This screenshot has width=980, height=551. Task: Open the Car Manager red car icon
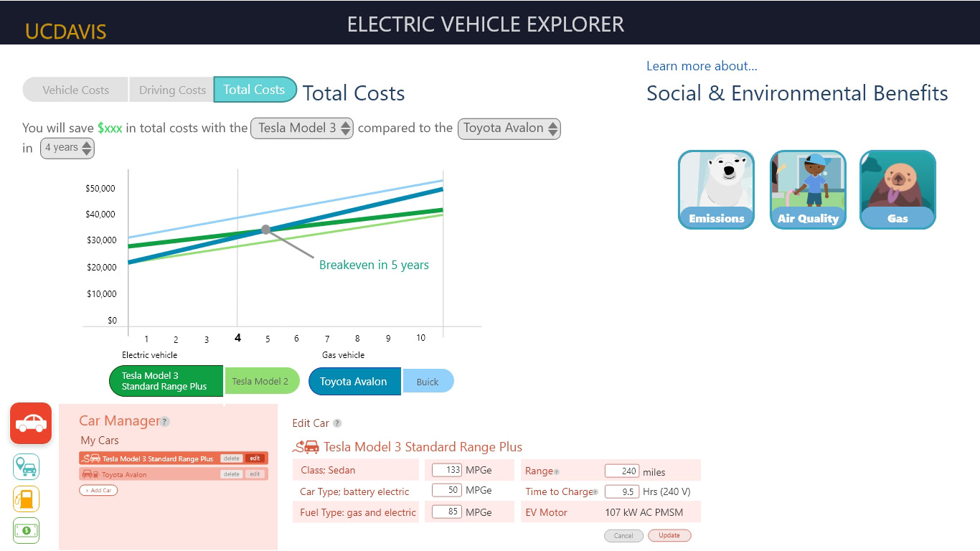[31, 423]
